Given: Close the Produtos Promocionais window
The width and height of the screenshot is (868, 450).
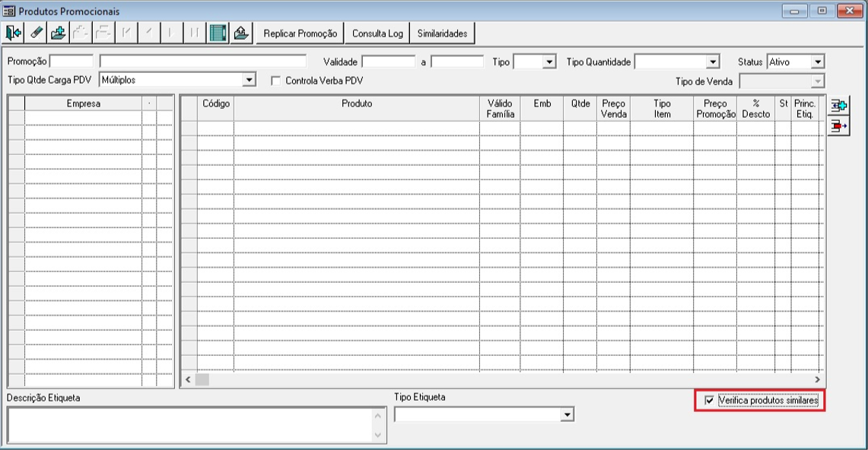Looking at the screenshot, I should click(x=849, y=11).
